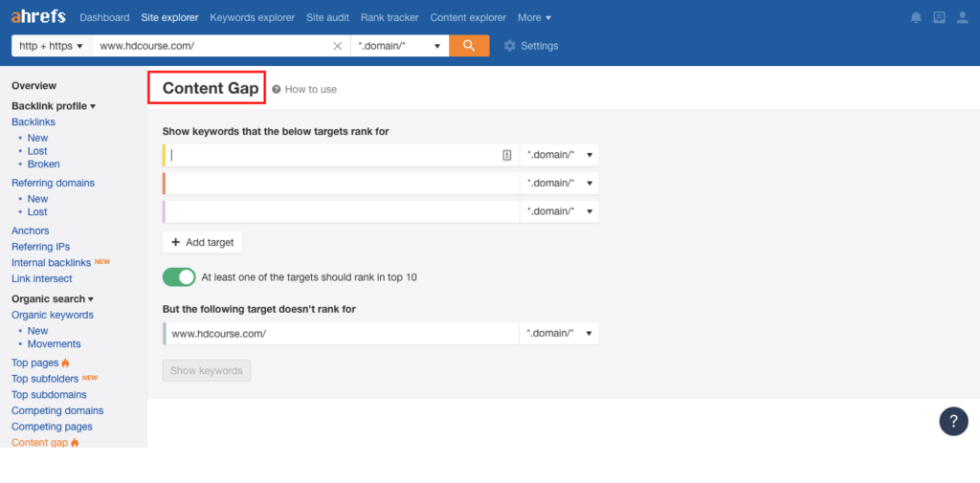The image size is (980, 483).
Task: Click the paste-list icon in first target field
Action: (x=507, y=155)
